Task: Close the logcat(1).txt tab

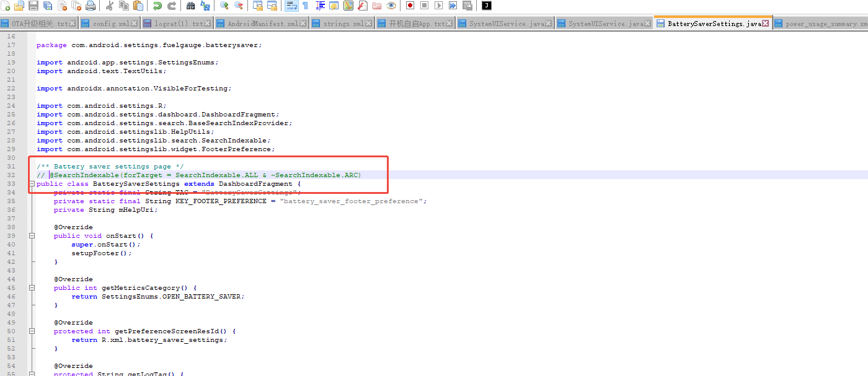Action: [x=208, y=24]
